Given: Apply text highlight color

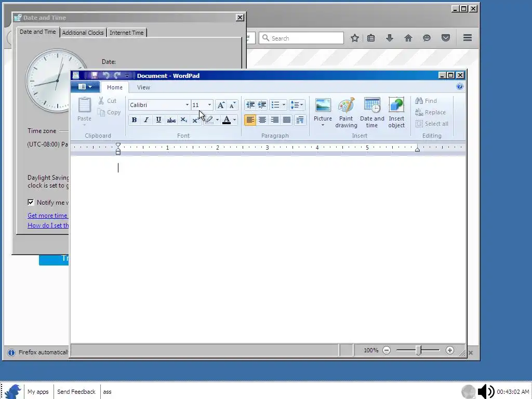Looking at the screenshot, I should pyautogui.click(x=209, y=120).
